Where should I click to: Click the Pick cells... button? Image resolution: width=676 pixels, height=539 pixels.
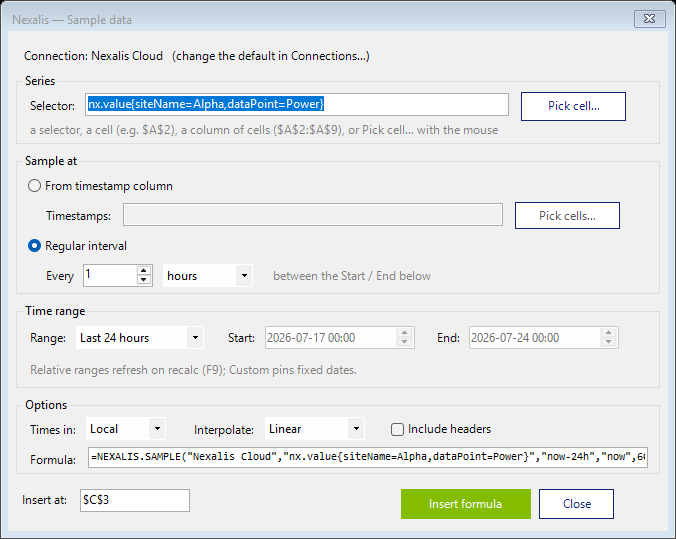point(567,216)
